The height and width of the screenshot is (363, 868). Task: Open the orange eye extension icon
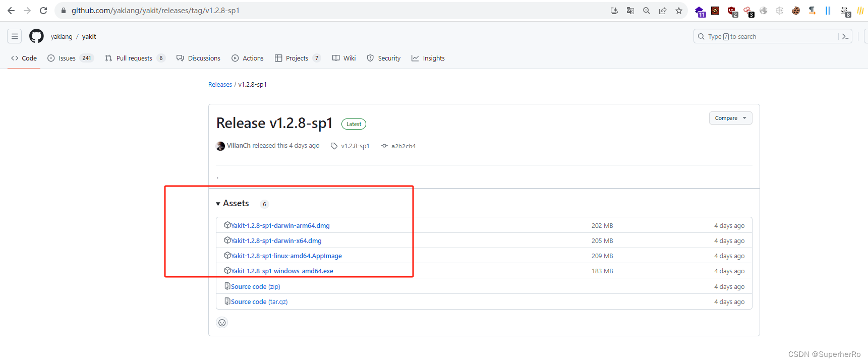click(x=715, y=11)
